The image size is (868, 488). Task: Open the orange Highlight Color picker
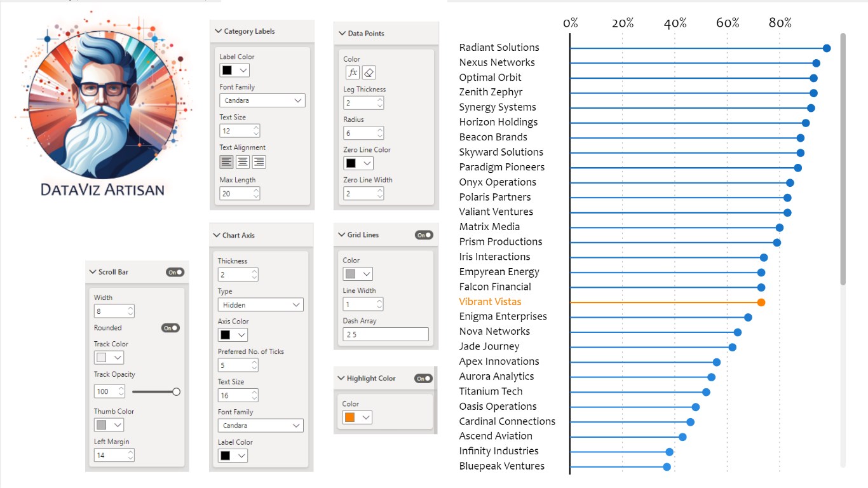pyautogui.click(x=357, y=417)
